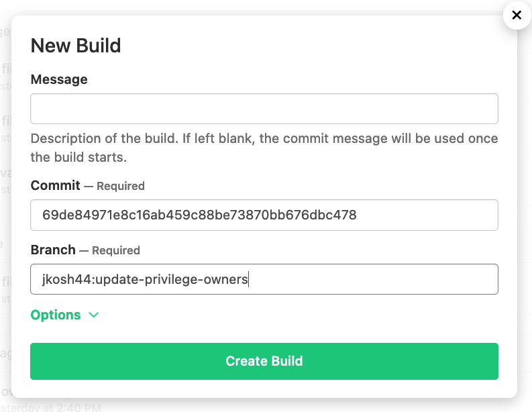The image size is (532, 412).
Task: Click the Branch field label
Action: coord(53,250)
